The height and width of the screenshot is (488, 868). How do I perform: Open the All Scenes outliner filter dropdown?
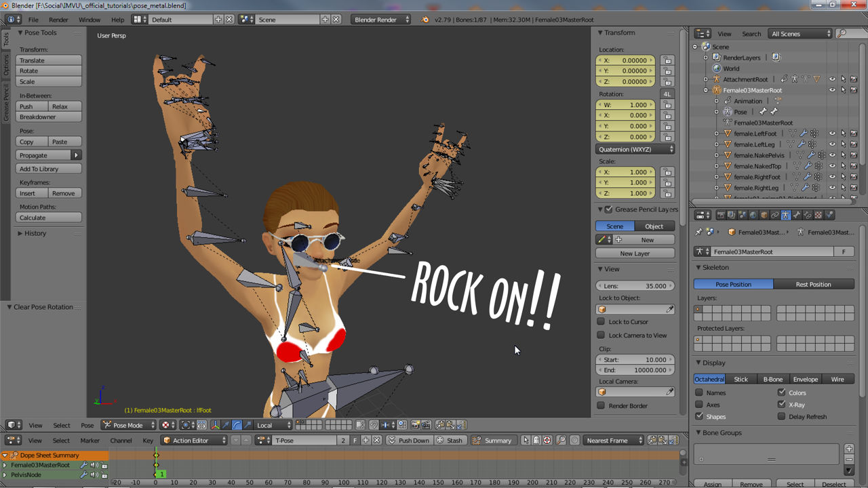(800, 33)
